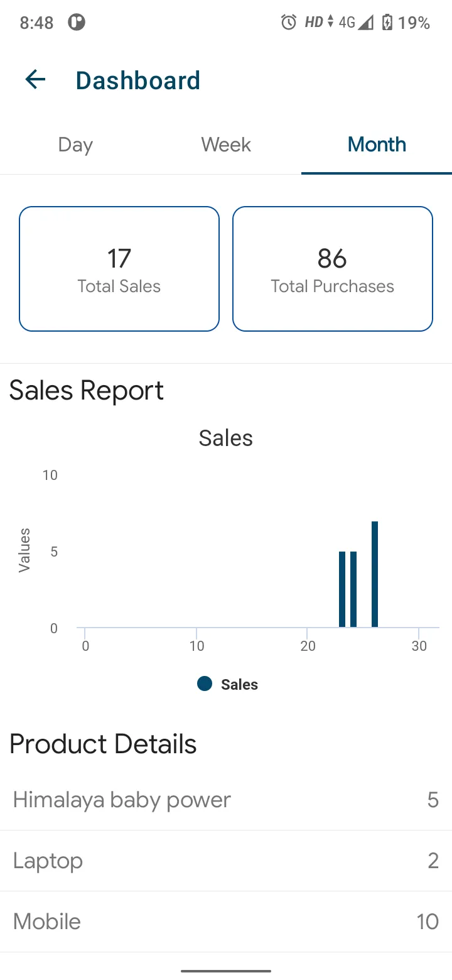
Task: Tap the Dashboard title
Action: click(138, 80)
